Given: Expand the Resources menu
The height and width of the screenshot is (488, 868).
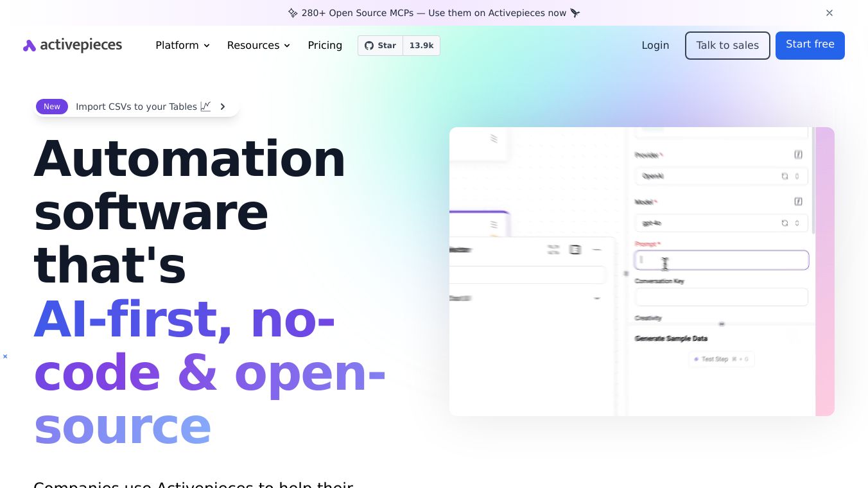Looking at the screenshot, I should (x=259, y=46).
